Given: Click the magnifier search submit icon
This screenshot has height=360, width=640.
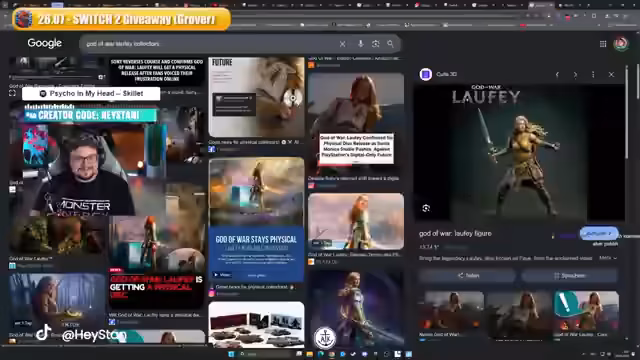Looking at the screenshot, I should pyautogui.click(x=391, y=44).
